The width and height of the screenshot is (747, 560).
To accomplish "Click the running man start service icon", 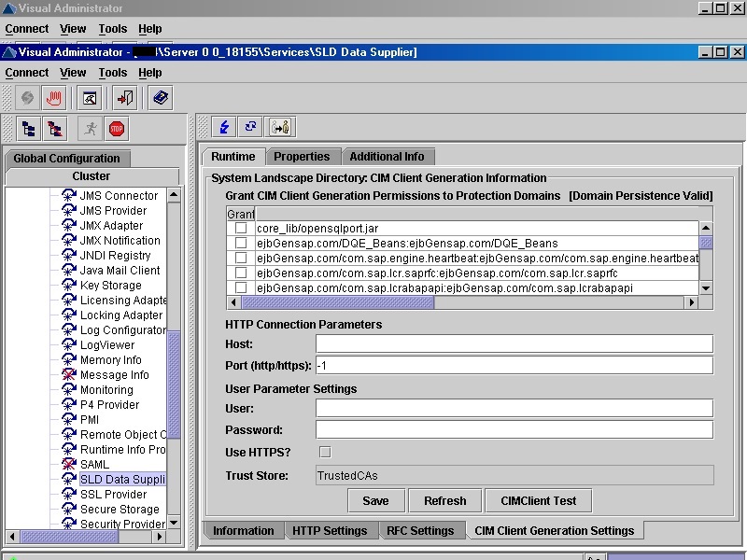I will (90, 129).
